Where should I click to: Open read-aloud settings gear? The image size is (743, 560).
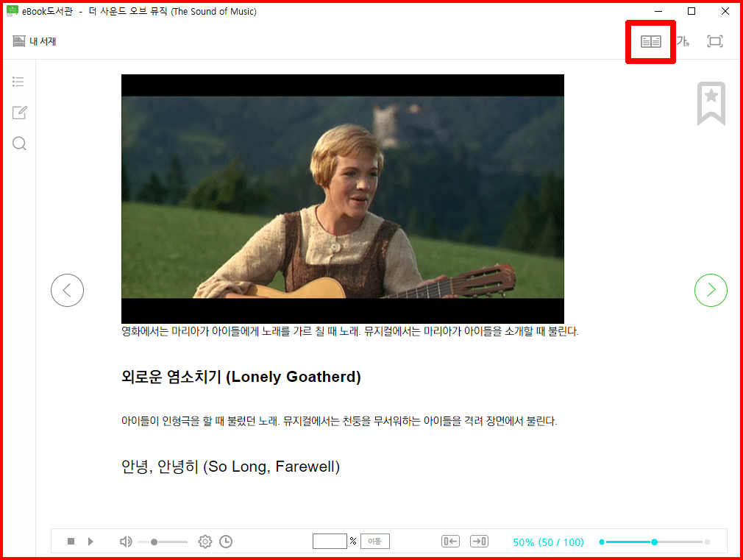click(x=205, y=542)
